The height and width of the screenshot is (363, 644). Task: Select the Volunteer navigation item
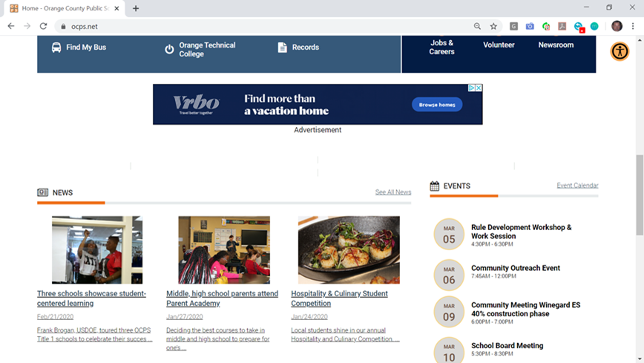click(499, 45)
